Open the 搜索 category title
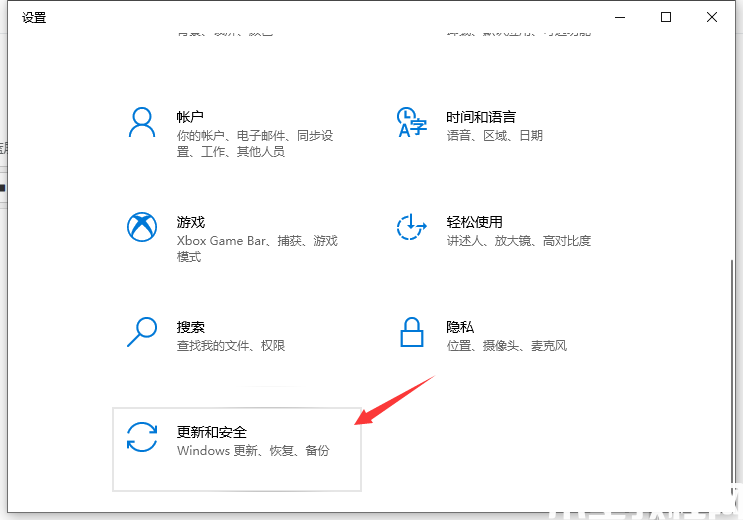The image size is (743, 520). click(x=190, y=327)
